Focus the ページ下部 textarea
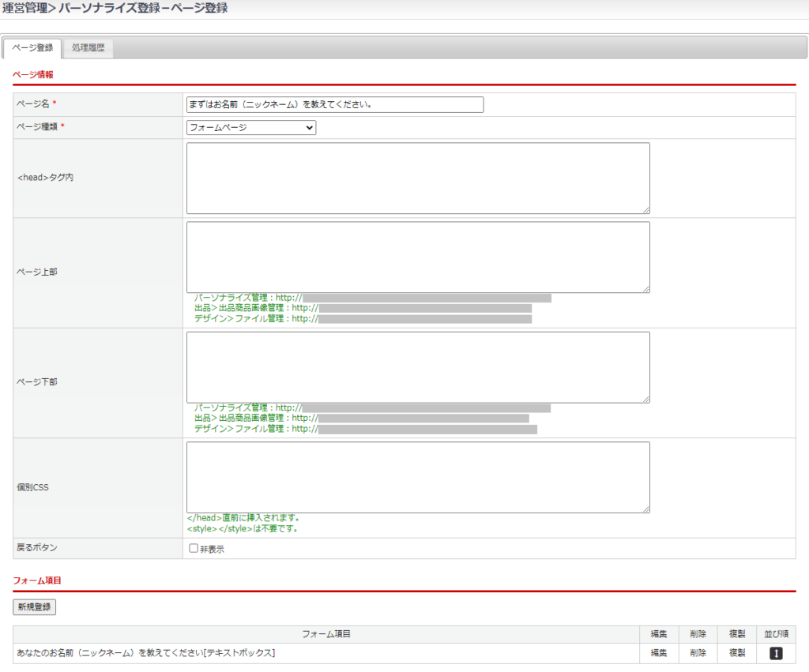This screenshot has height=672, width=809. tap(418, 367)
